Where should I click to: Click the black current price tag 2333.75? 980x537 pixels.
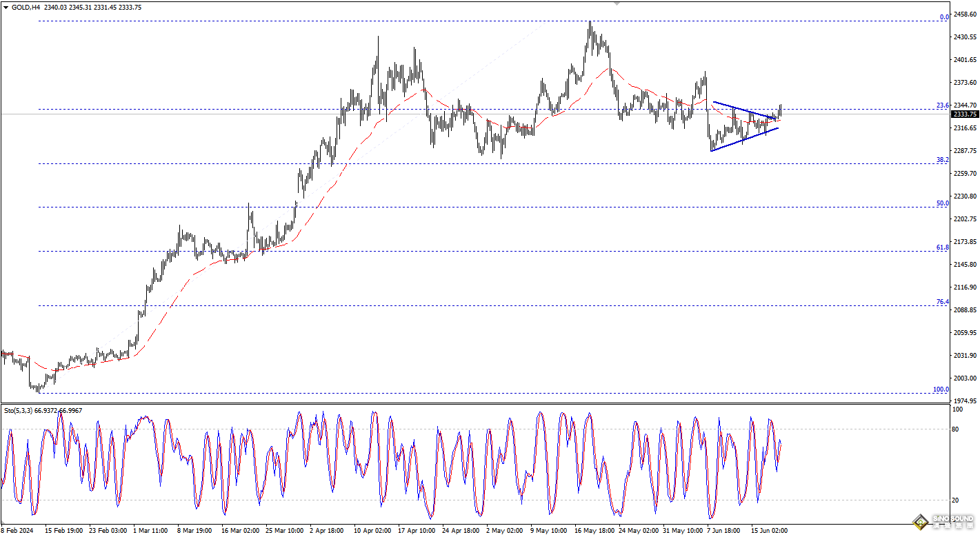click(x=964, y=114)
